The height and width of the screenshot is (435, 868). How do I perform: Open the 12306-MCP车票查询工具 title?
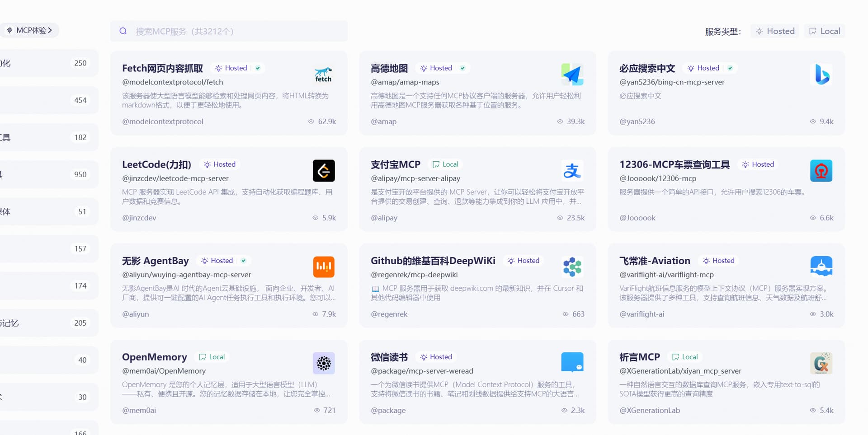point(675,164)
